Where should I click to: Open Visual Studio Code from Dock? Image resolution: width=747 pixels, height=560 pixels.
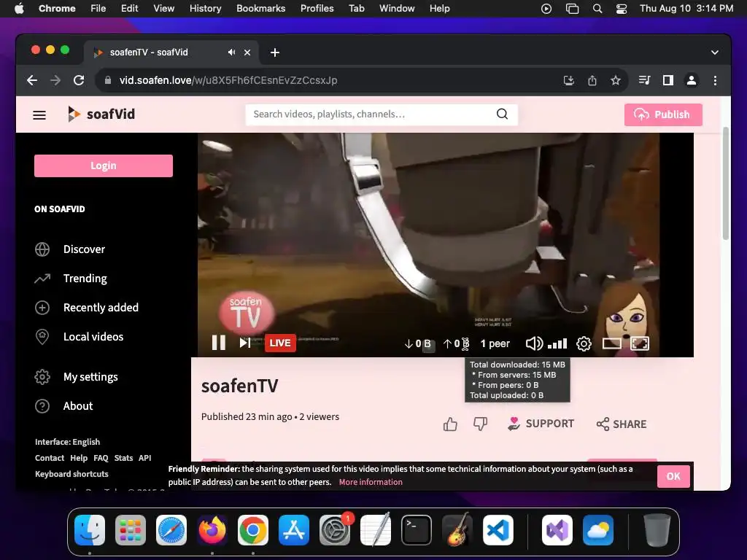498,529
